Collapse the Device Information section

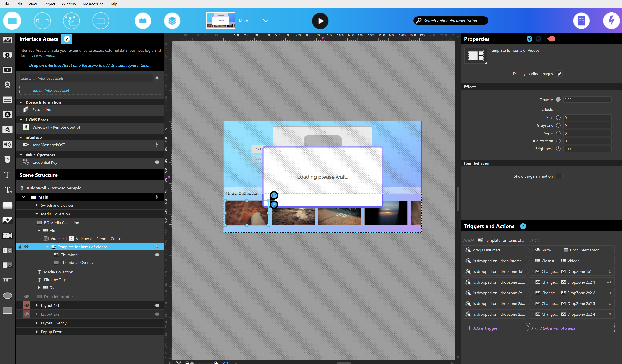[x=21, y=102]
